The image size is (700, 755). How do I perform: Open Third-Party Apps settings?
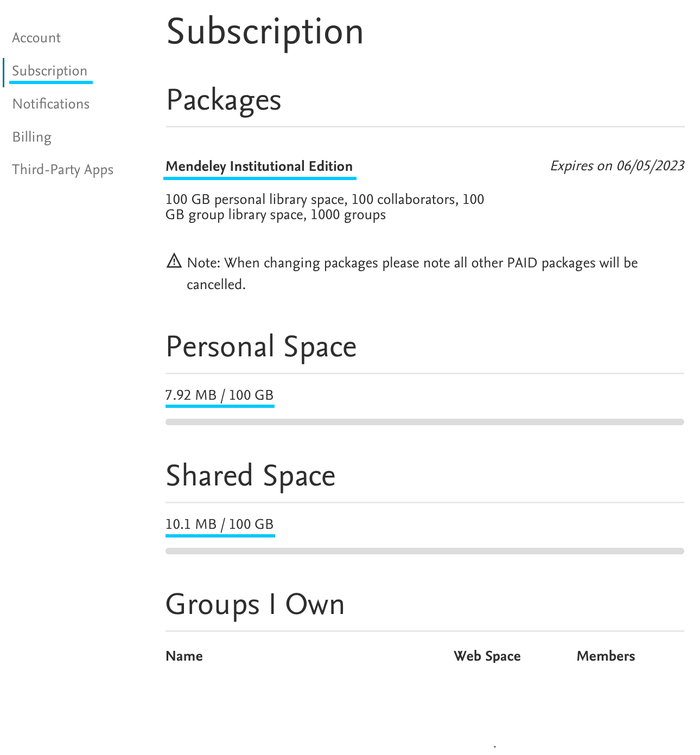(63, 170)
